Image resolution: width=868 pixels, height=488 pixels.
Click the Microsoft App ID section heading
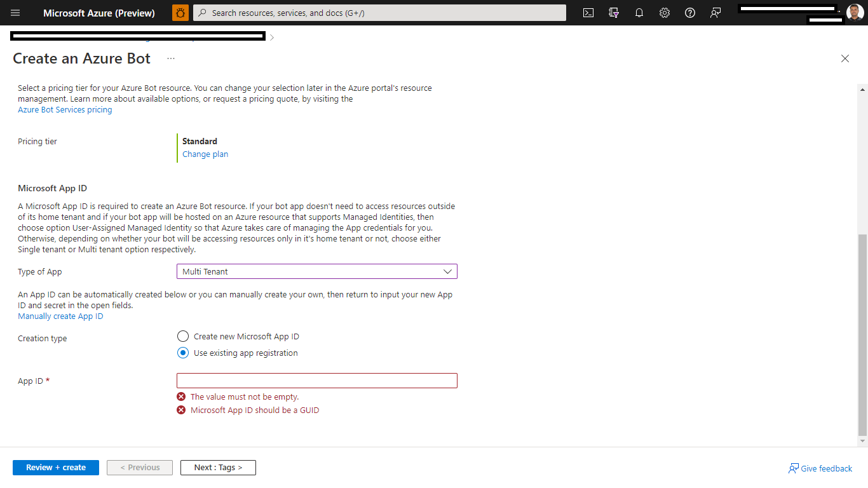pos(53,189)
